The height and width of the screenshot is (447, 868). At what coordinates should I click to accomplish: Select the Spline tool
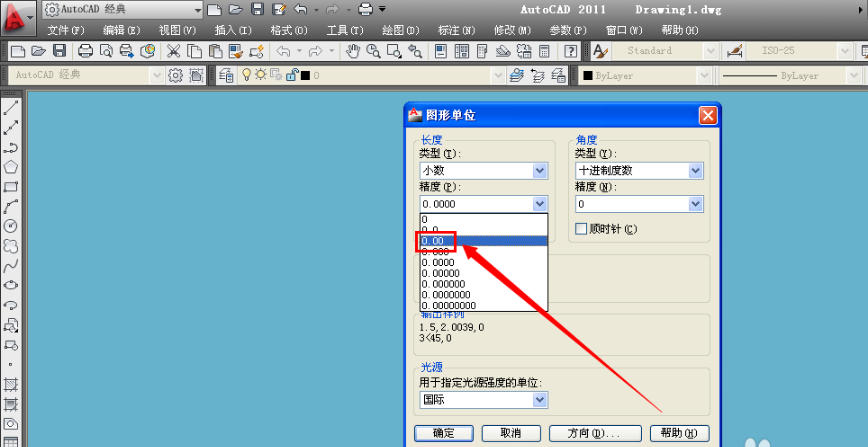(x=11, y=265)
